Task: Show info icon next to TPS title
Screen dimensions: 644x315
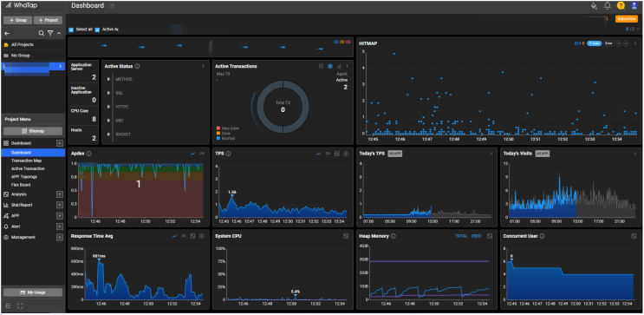Action: pyautogui.click(x=228, y=154)
